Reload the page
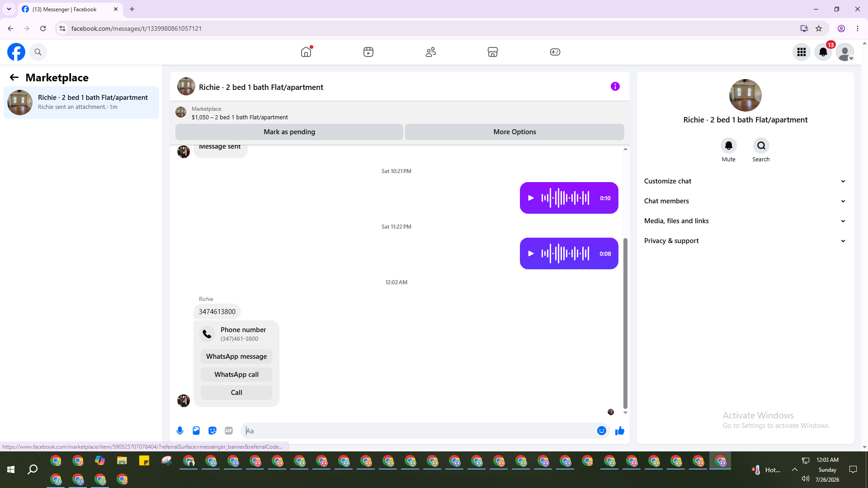 [43, 28]
